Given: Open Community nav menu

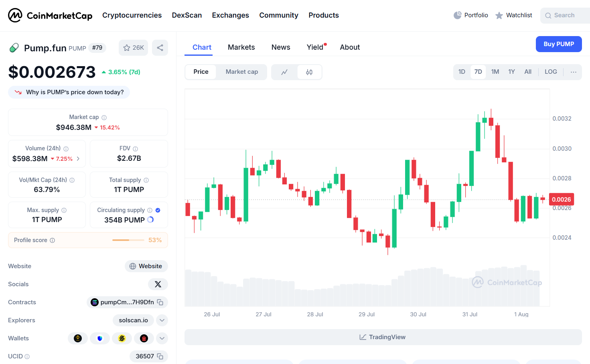Looking at the screenshot, I should pos(279,15).
